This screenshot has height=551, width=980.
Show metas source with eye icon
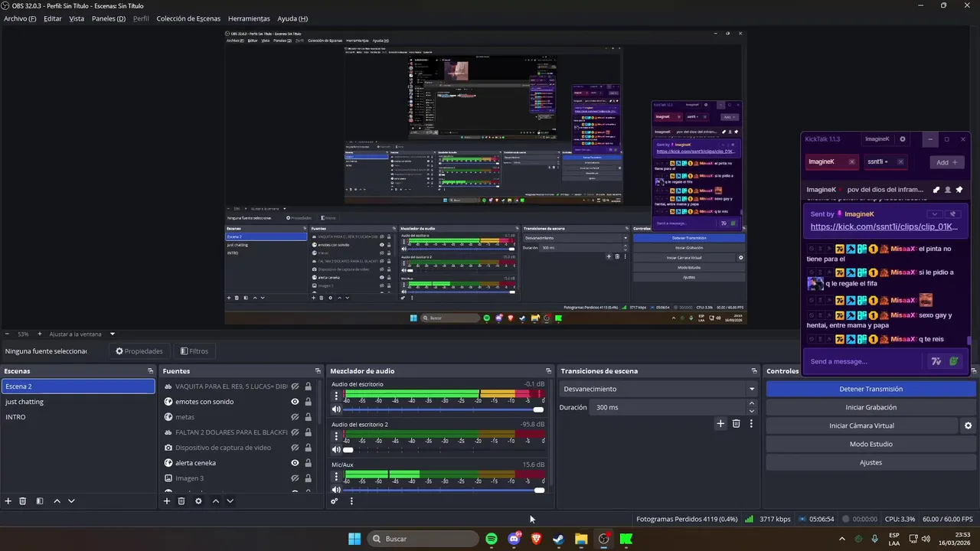click(295, 417)
